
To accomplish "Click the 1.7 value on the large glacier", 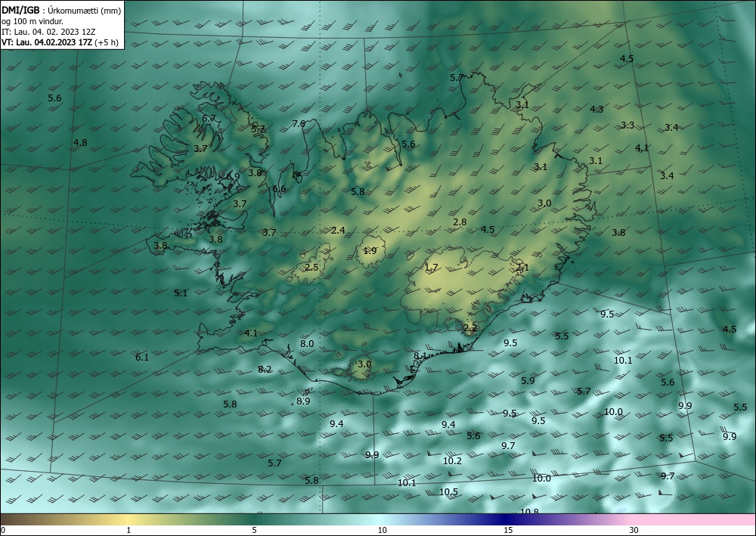I will [432, 267].
